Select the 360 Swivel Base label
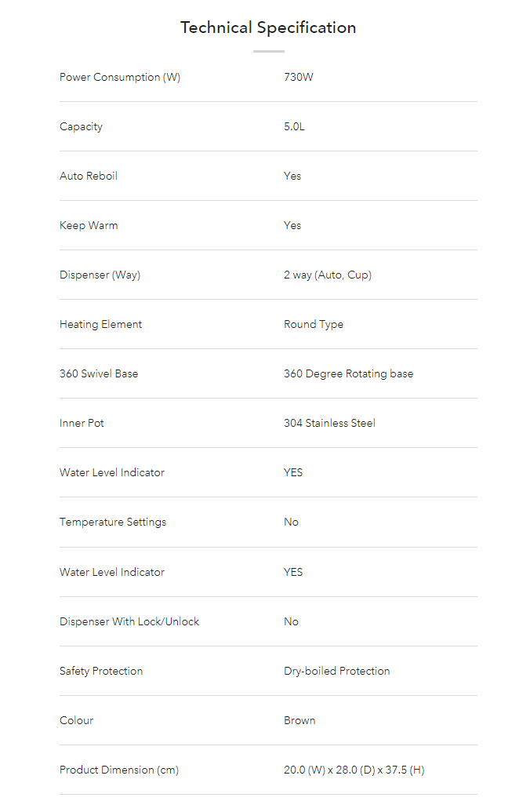519x812 pixels. [99, 374]
